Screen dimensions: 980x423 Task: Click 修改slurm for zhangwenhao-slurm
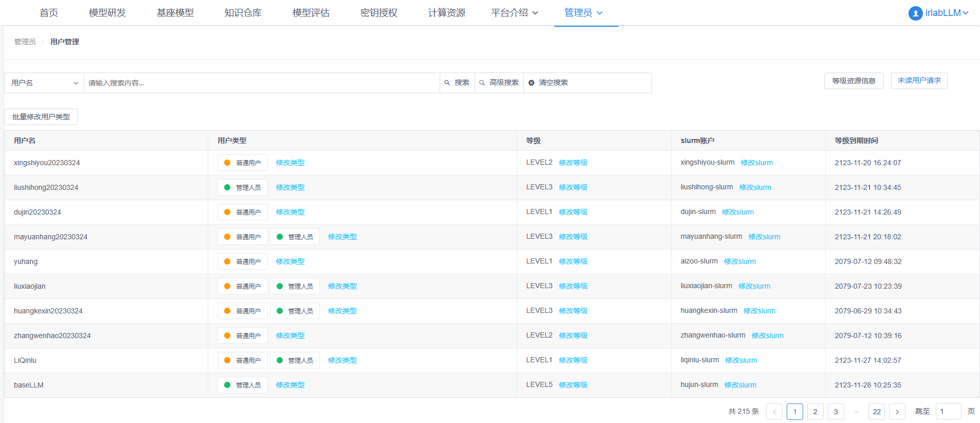[768, 336]
